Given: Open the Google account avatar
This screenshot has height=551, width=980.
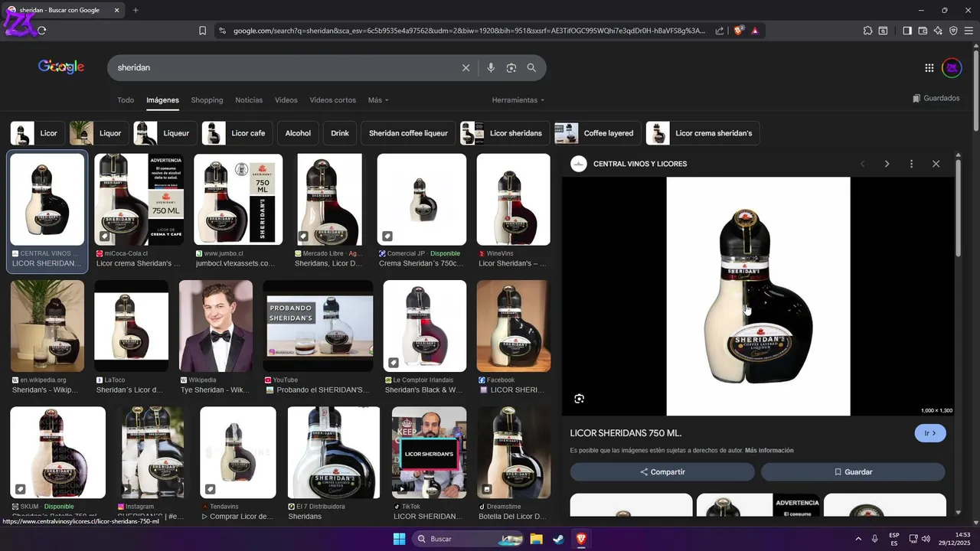Looking at the screenshot, I should click(x=952, y=68).
